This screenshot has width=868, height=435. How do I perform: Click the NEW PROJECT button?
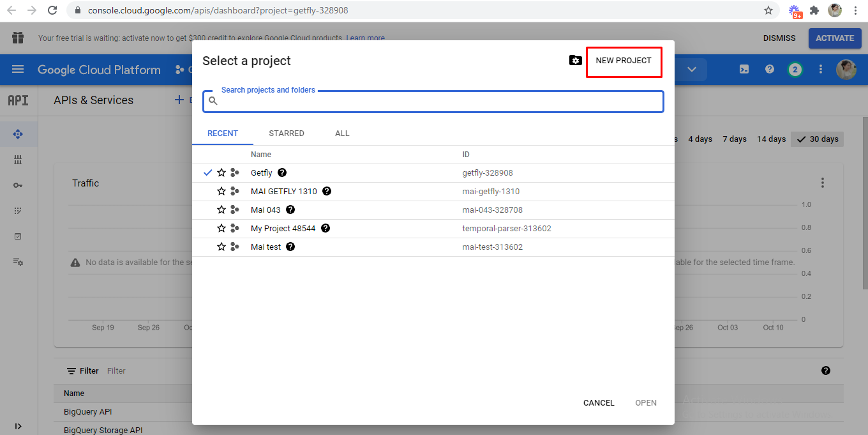coord(624,61)
